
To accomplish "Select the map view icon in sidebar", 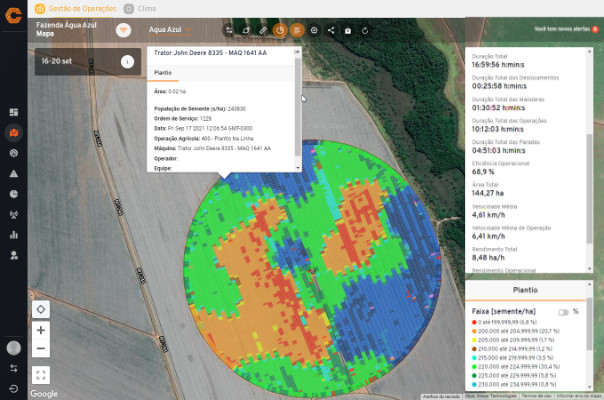I will point(14,133).
